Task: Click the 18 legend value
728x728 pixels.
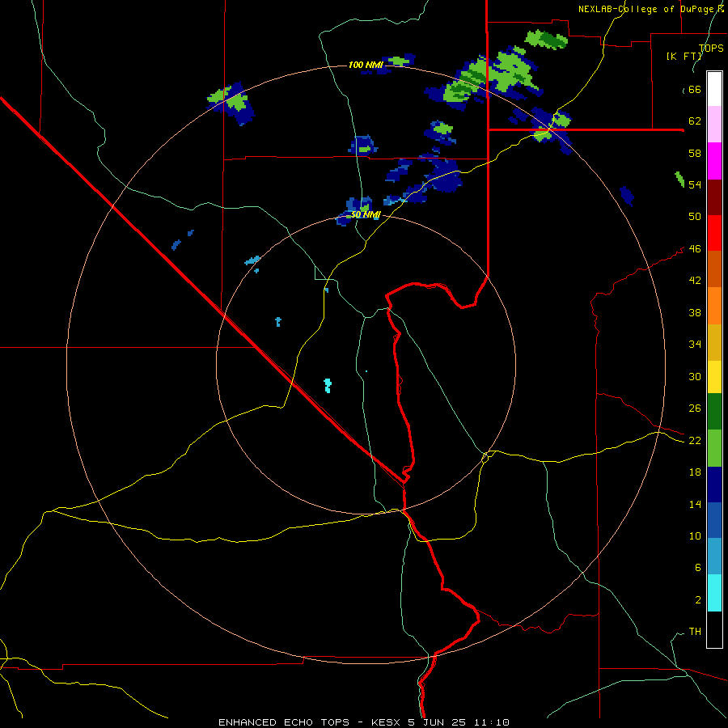Action: tap(695, 472)
